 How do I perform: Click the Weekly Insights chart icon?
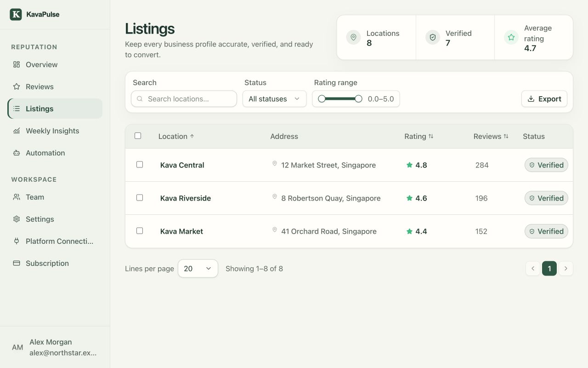tap(17, 131)
